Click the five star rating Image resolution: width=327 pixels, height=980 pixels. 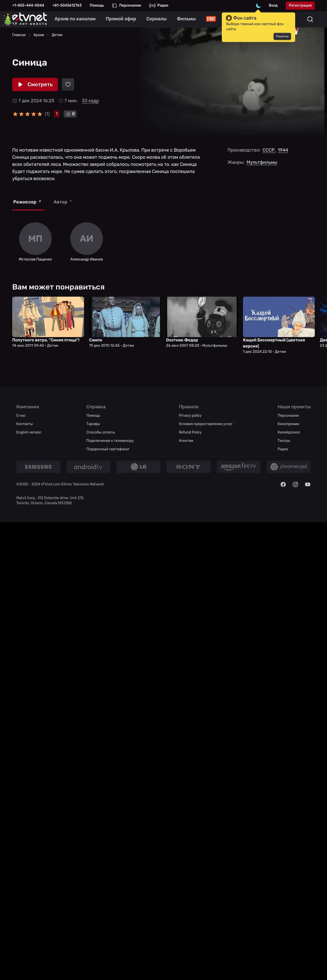pyautogui.click(x=28, y=114)
